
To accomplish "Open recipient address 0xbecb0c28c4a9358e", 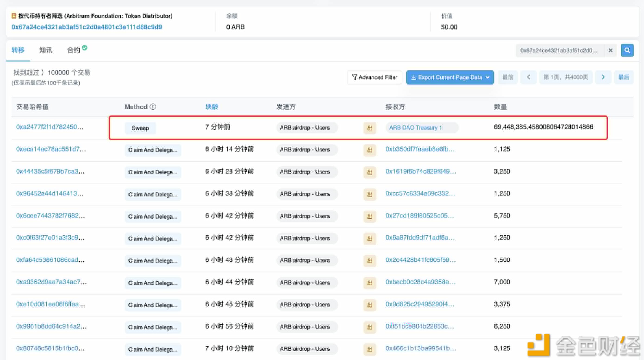I will pyautogui.click(x=420, y=282).
